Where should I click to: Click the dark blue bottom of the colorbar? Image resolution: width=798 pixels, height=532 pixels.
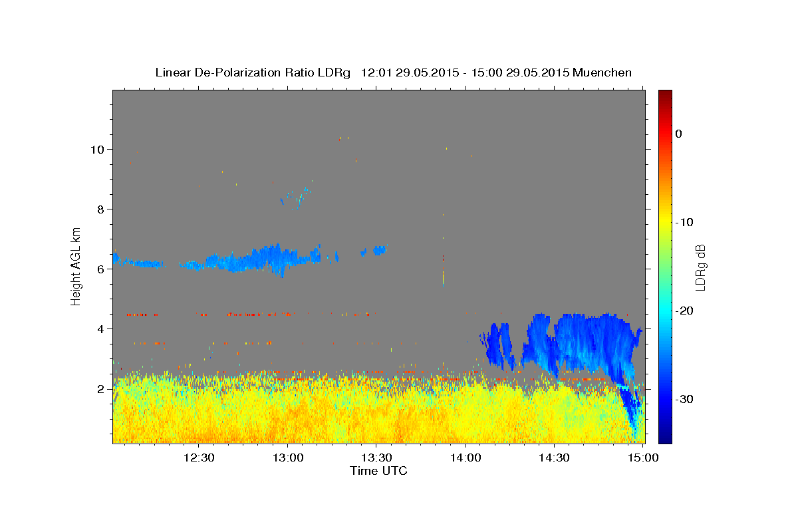pos(665,436)
